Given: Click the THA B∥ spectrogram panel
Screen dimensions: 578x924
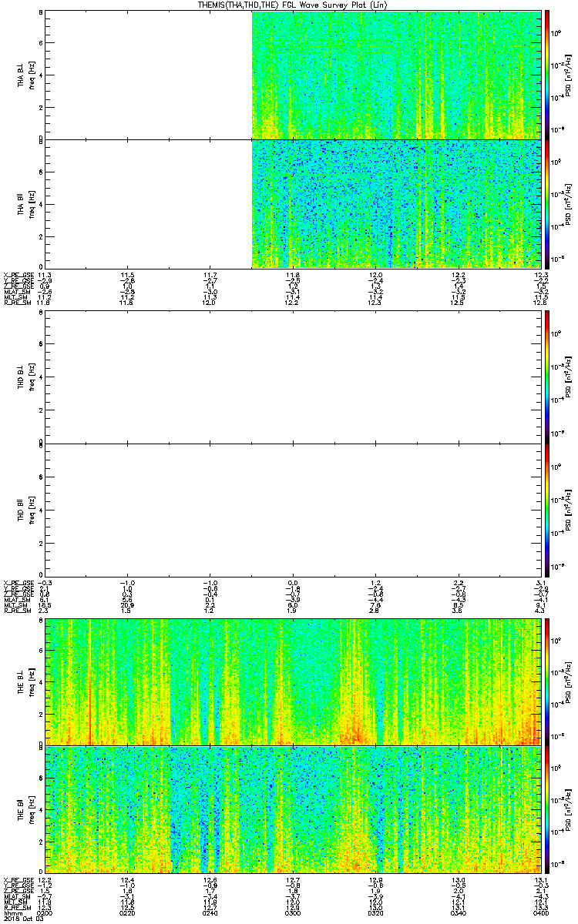Looking at the screenshot, I should 293,203.
